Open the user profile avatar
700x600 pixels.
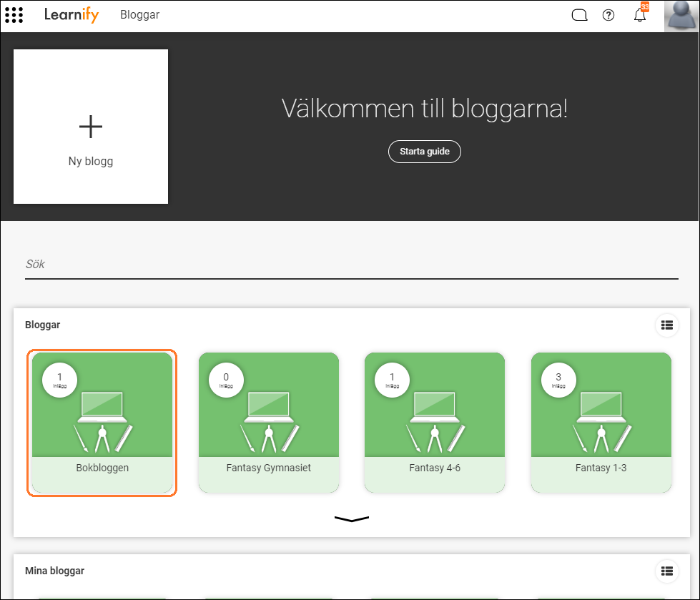coord(681,16)
